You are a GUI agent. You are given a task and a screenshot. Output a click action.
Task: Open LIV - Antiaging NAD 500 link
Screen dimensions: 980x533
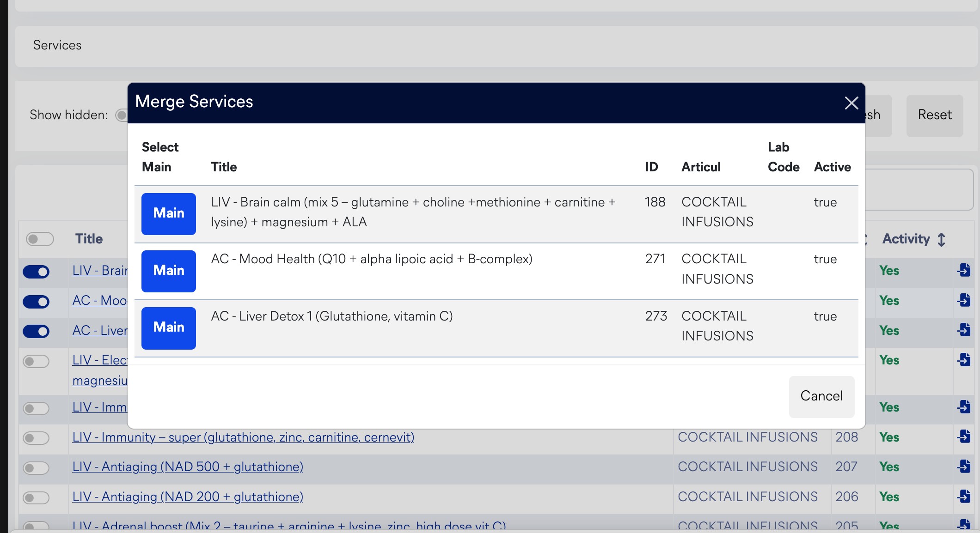pyautogui.click(x=188, y=467)
